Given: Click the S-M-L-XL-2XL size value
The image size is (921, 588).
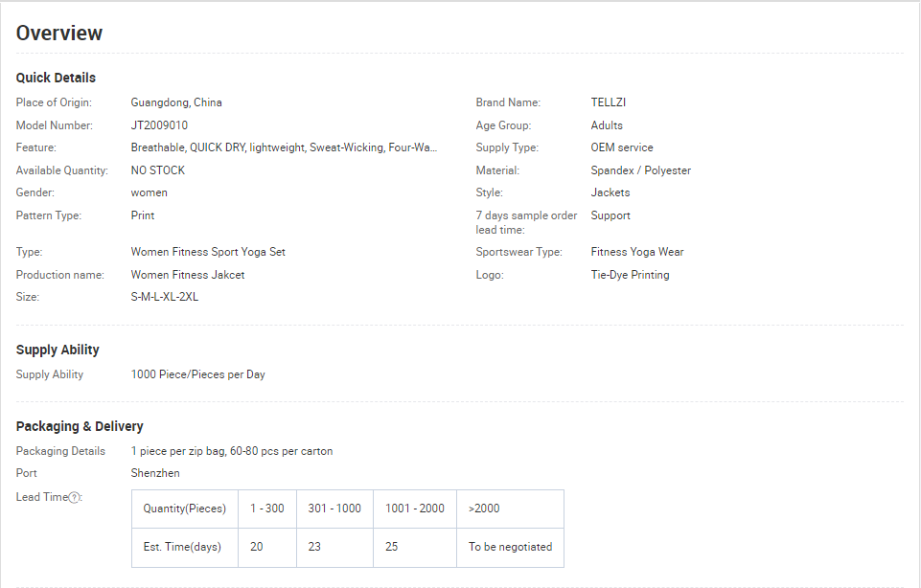Looking at the screenshot, I should [x=165, y=297].
